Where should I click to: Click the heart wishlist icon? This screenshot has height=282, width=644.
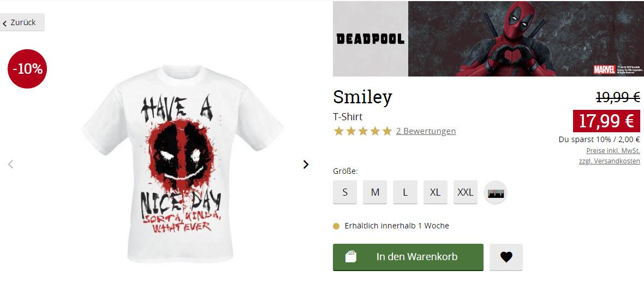(x=506, y=257)
